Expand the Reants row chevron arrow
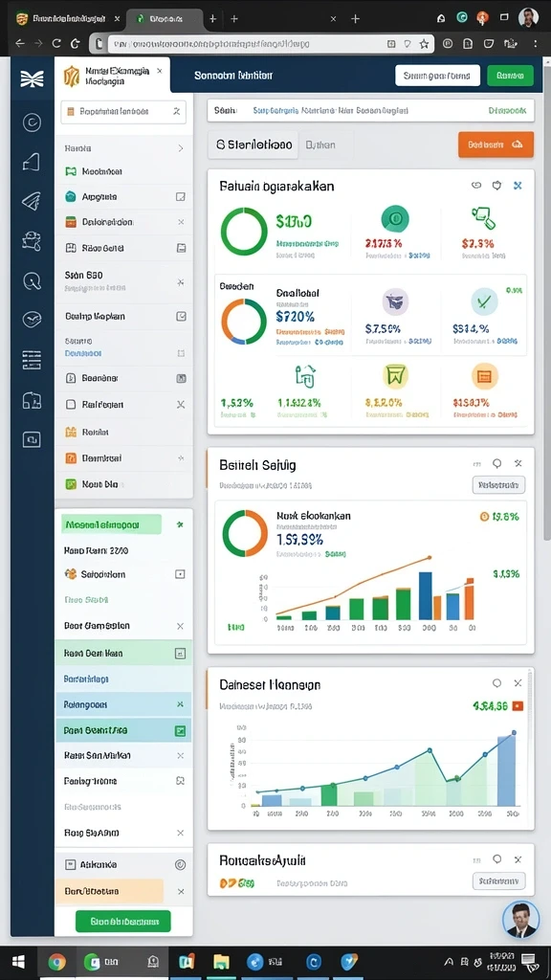The width and height of the screenshot is (551, 980). (x=181, y=148)
